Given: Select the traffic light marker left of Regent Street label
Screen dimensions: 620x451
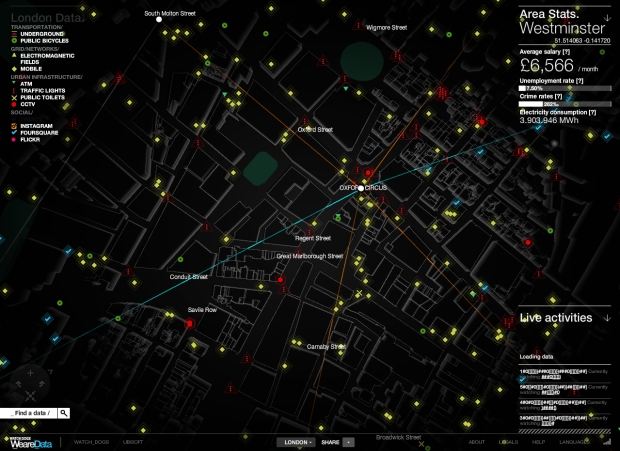Looking at the screenshot, I should pos(310,232).
